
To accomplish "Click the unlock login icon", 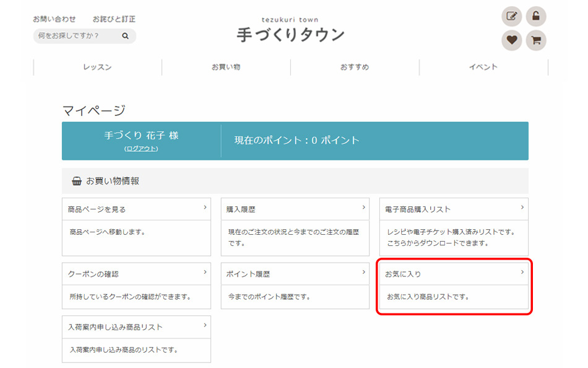I will click(536, 17).
